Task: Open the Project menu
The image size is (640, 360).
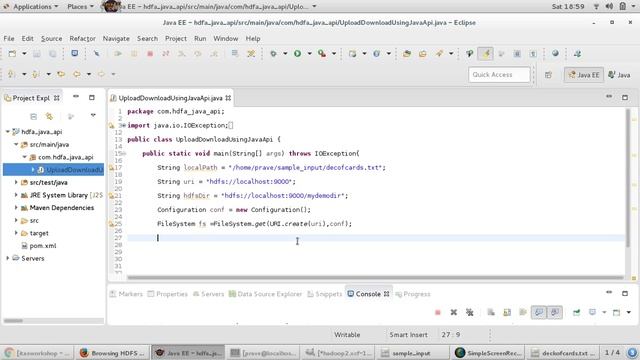Action: (x=176, y=38)
